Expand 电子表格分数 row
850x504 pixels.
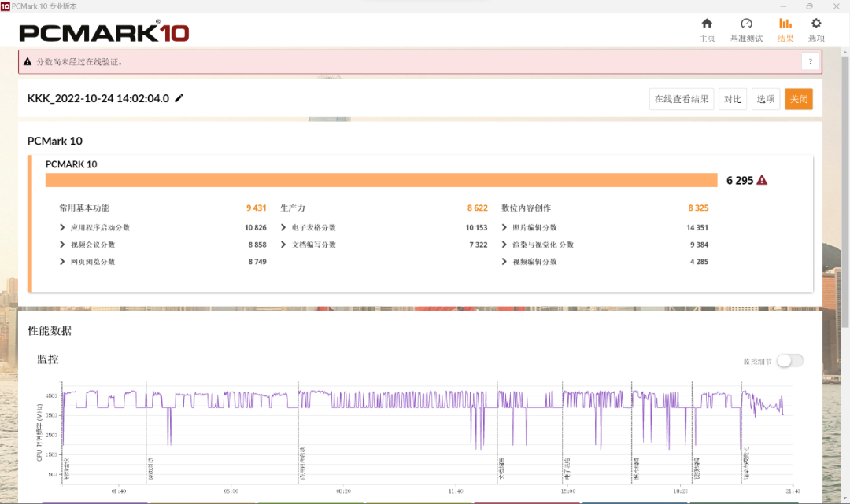(283, 227)
